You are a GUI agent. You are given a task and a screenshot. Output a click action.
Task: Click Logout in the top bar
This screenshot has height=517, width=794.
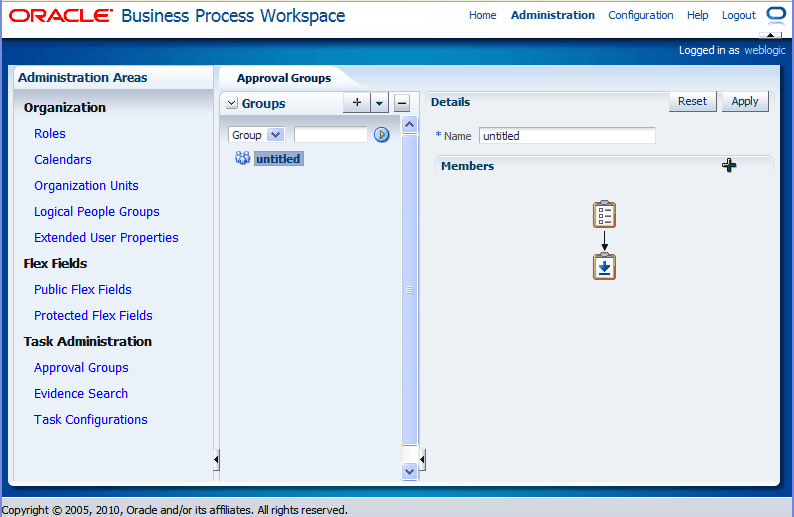pyautogui.click(x=738, y=15)
